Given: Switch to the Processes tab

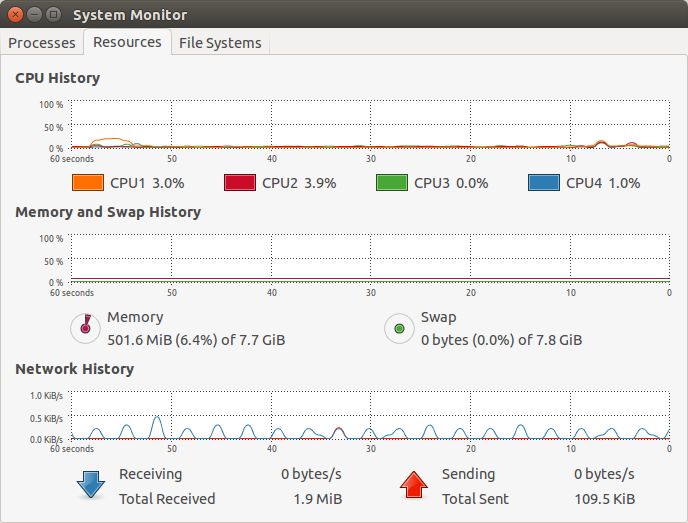Looking at the screenshot, I should point(42,43).
